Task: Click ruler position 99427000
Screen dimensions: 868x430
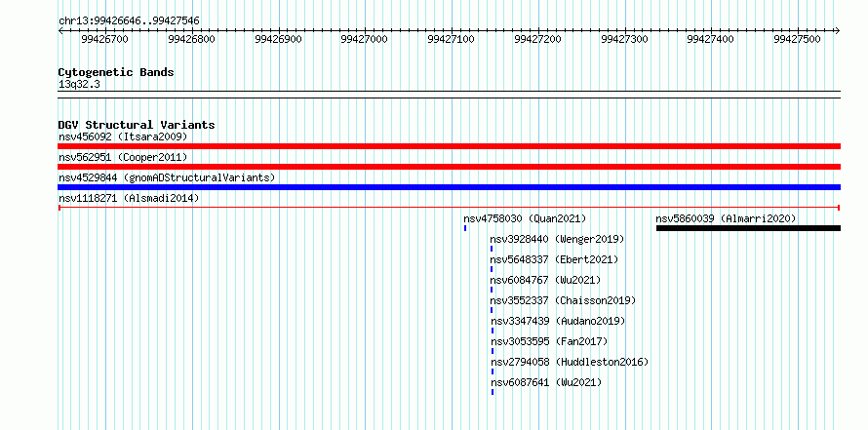Action: (x=365, y=39)
